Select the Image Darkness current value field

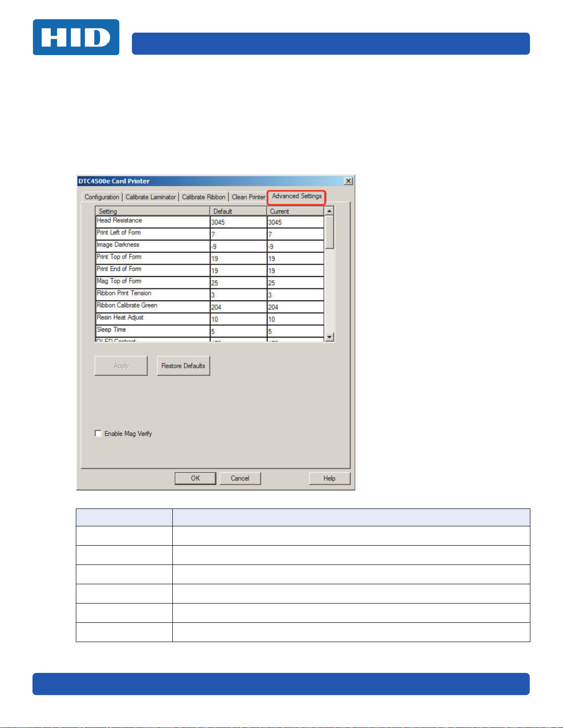tap(295, 247)
